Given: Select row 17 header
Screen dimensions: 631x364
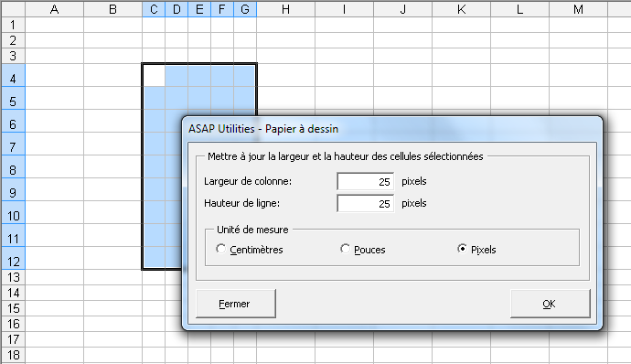Looking at the screenshot, I should pos(14,339).
